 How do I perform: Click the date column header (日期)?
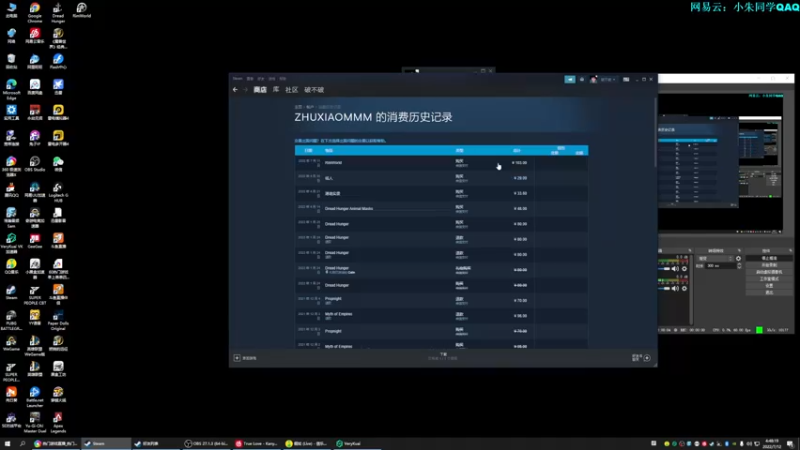308,151
